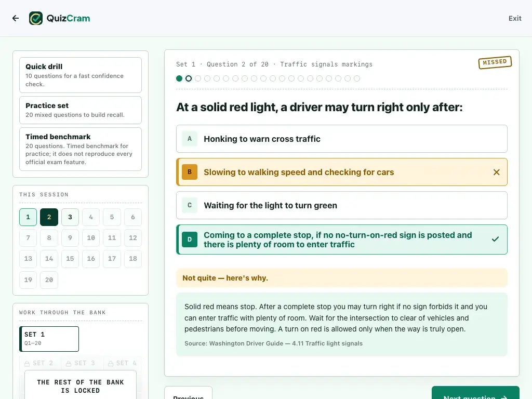This screenshot has width=532, height=399.
Task: Select question 2 in session grid
Action: click(49, 217)
